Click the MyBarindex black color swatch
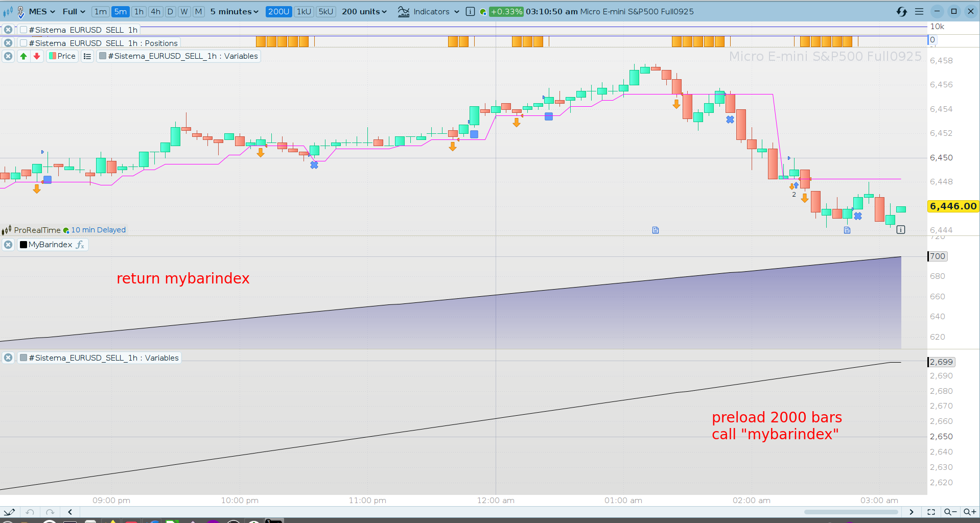Screen dimensions: 980x523 [24, 245]
